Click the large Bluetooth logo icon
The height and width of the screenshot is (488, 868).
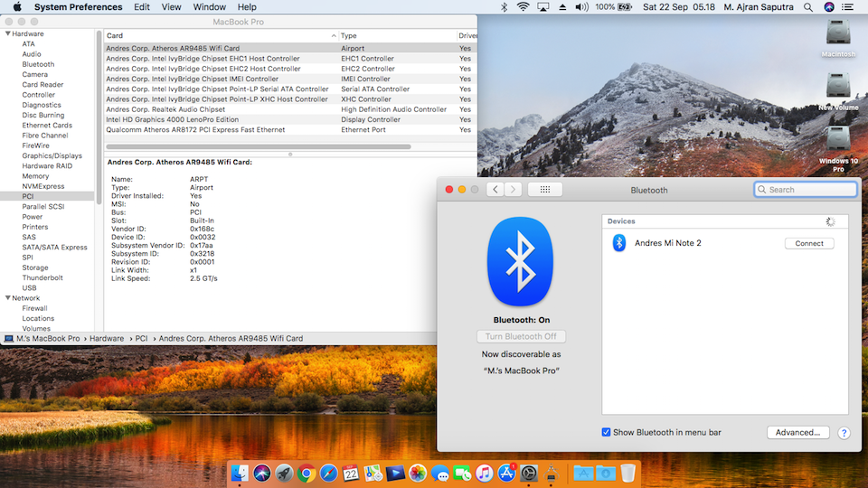[520, 261]
